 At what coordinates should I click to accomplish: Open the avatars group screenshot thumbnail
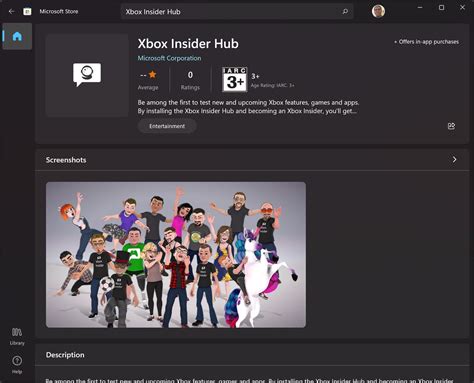coord(176,255)
